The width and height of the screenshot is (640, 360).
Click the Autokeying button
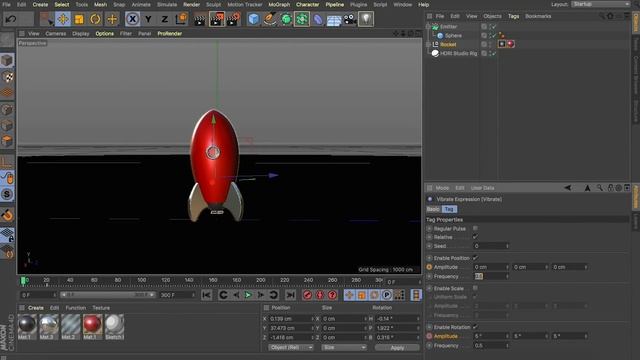[320, 295]
